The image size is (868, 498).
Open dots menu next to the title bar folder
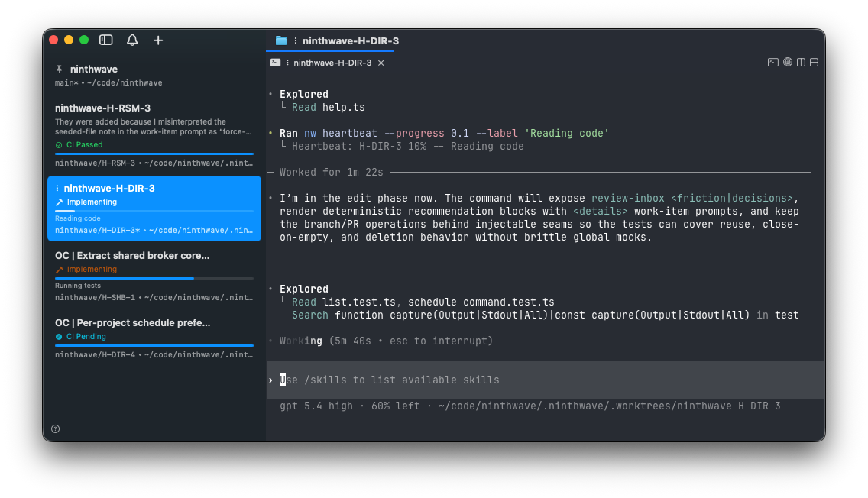(294, 40)
